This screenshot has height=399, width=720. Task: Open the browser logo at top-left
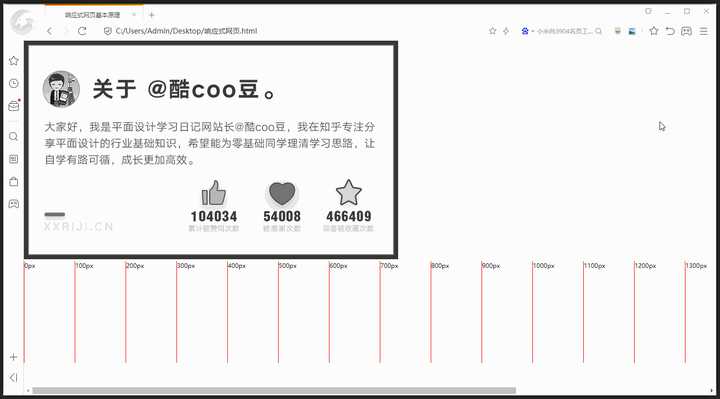coord(22,21)
